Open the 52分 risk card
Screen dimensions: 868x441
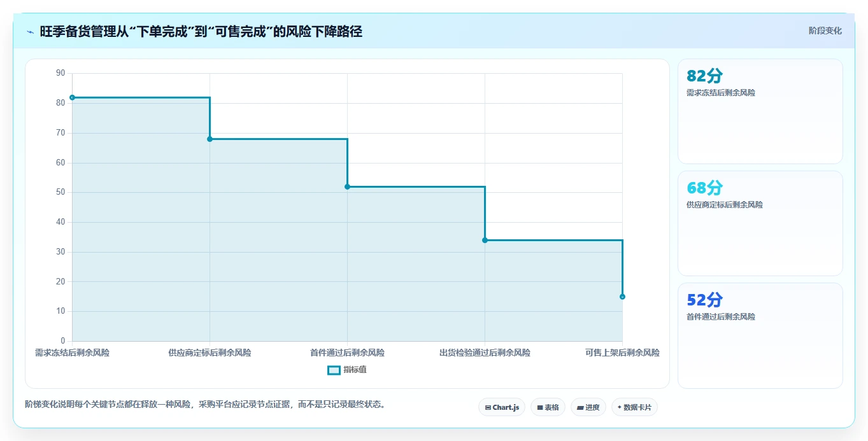[x=760, y=335]
